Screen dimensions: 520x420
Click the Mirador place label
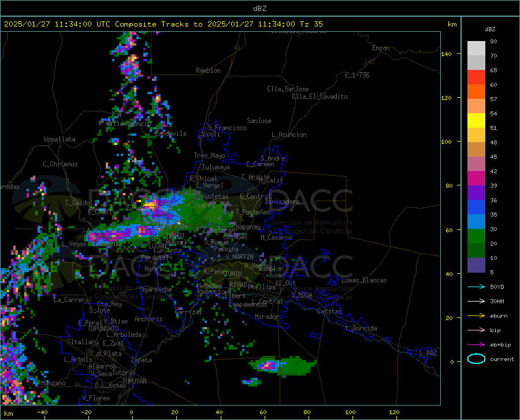pyautogui.click(x=267, y=317)
